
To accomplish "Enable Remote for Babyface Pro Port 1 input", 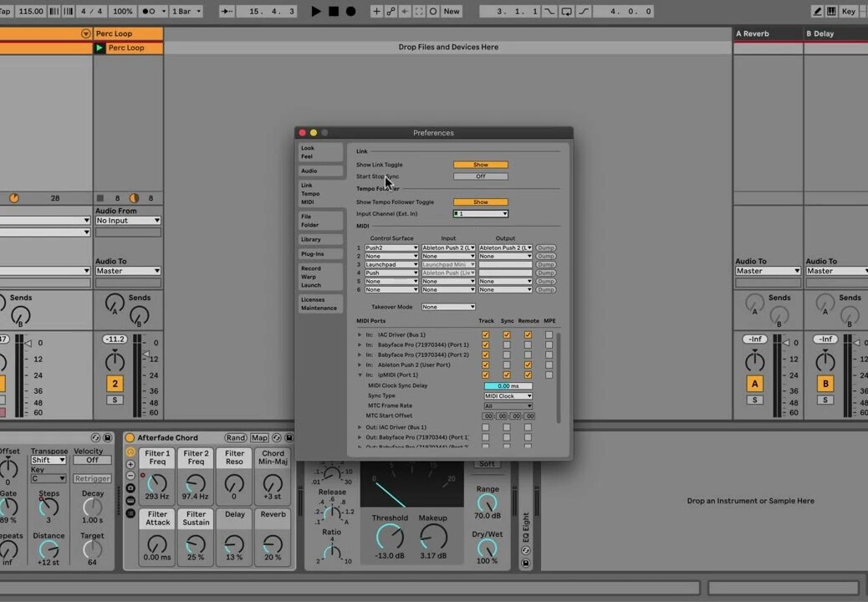I will tap(528, 344).
